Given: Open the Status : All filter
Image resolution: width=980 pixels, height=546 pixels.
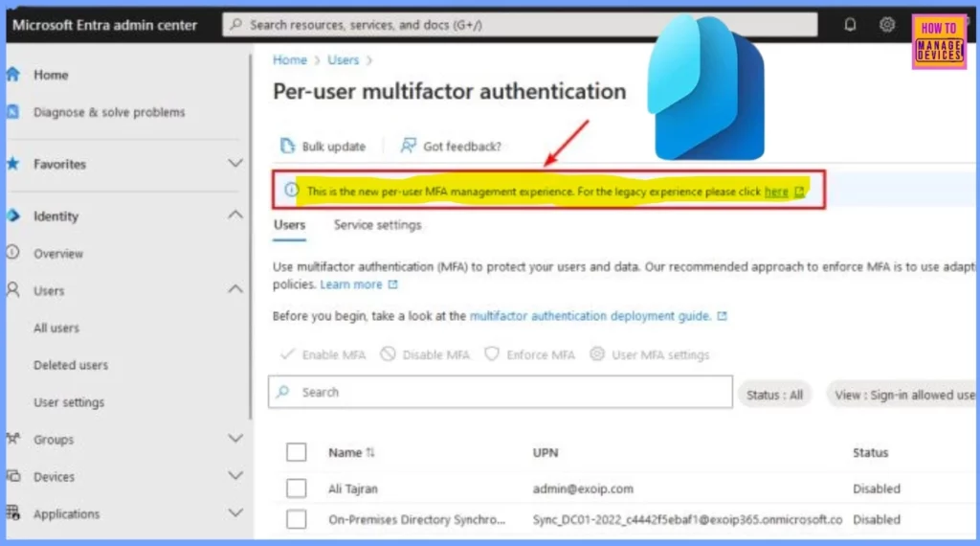Looking at the screenshot, I should click(774, 395).
